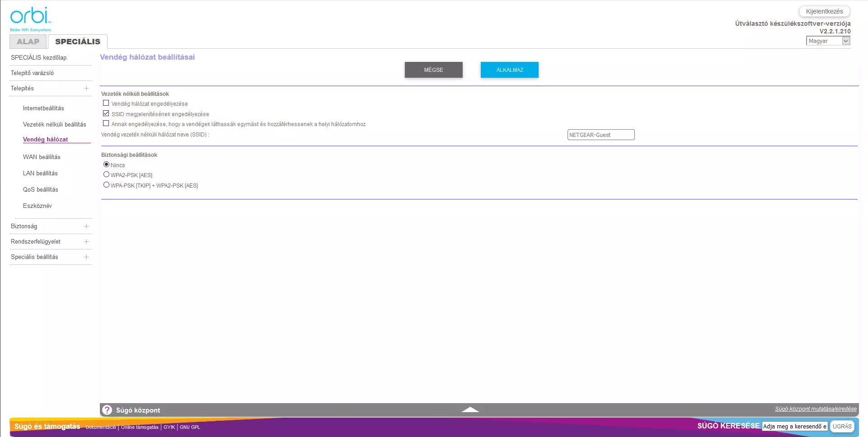This screenshot has height=437, width=868.
Task: Open the Súgó központ mutatása/elrejtése link
Action: coord(816,409)
